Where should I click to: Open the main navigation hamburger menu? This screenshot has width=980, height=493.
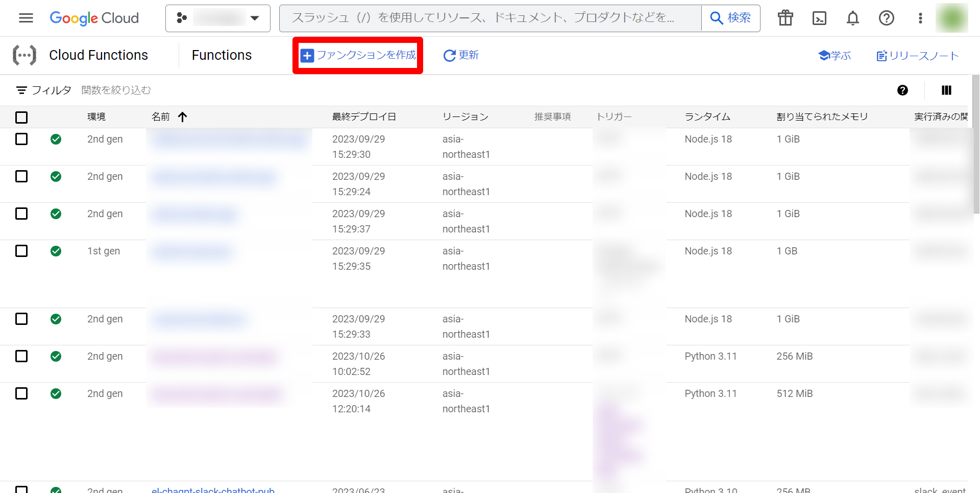click(x=26, y=18)
